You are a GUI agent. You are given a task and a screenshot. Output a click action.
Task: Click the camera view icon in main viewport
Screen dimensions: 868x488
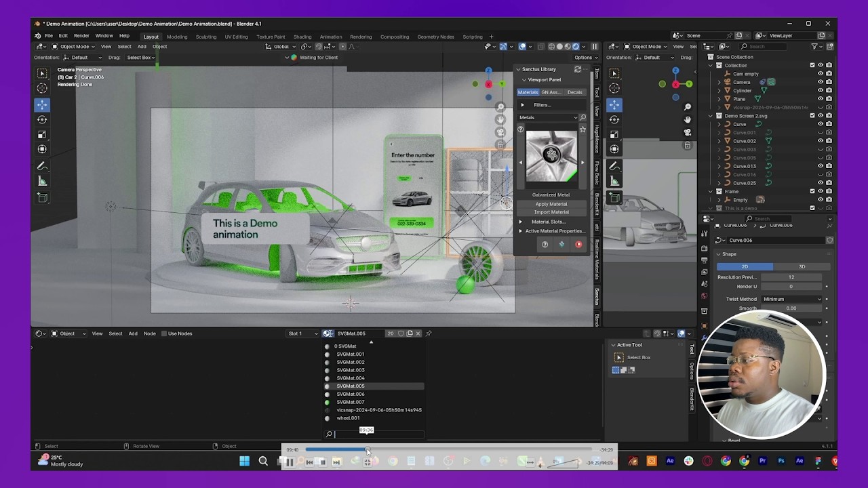point(500,132)
